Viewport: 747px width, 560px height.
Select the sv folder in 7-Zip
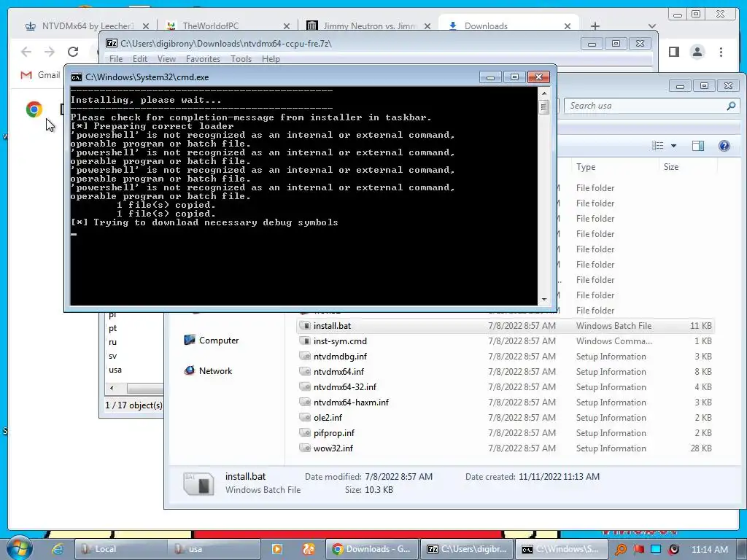point(112,356)
